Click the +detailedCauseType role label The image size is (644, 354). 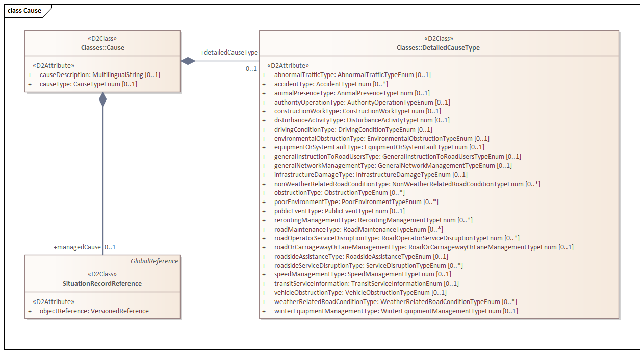point(229,53)
